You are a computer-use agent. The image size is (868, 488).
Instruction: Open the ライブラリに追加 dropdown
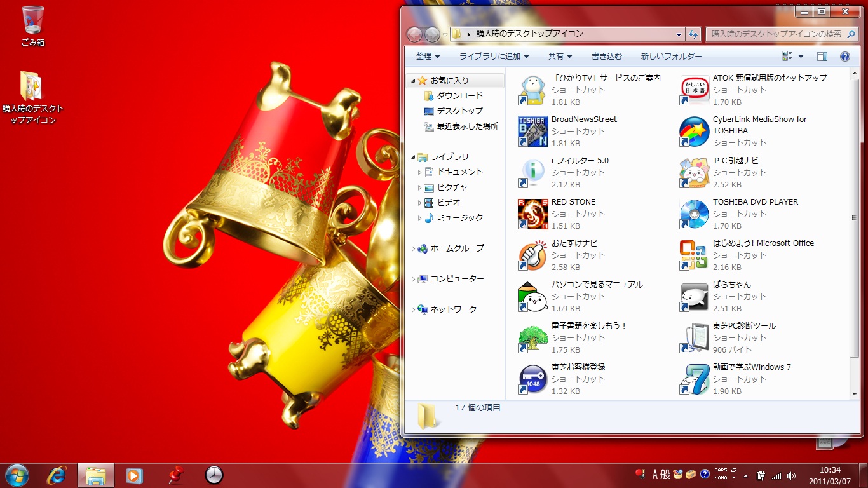[494, 57]
